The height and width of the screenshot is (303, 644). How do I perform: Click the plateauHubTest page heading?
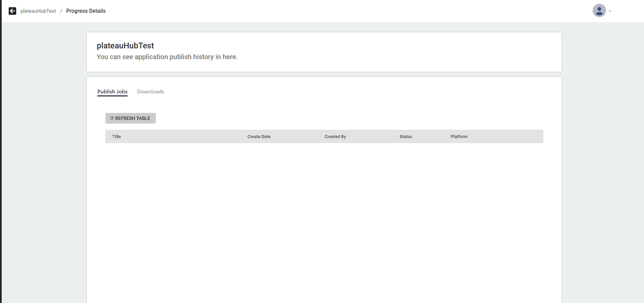125,46
